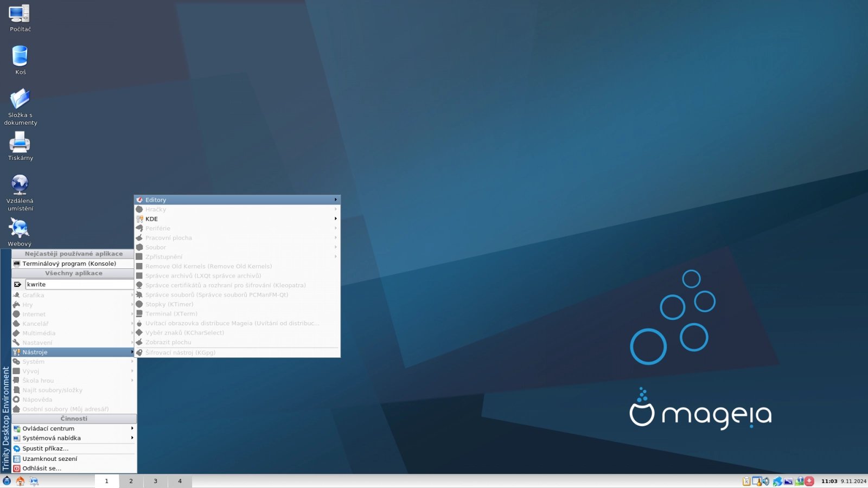Click Odhlásit se... to log out
The height and width of the screenshot is (488, 868).
(x=73, y=468)
